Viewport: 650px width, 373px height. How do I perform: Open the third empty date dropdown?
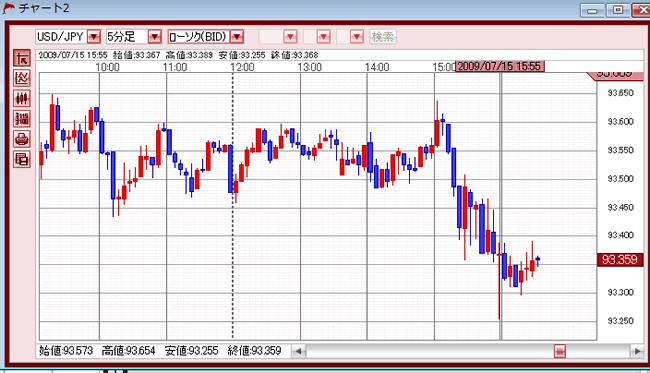(x=357, y=37)
